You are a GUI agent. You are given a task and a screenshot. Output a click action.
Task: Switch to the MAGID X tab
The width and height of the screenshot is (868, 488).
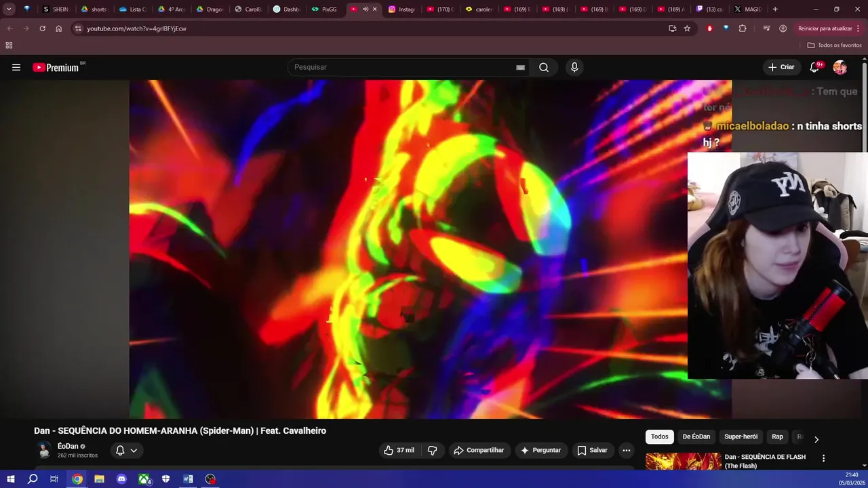(749, 9)
